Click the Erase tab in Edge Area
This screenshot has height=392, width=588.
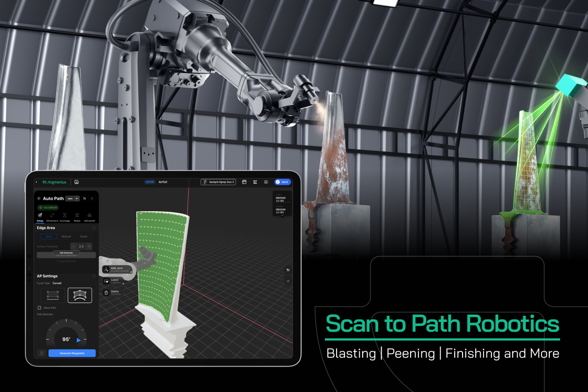pos(83,237)
